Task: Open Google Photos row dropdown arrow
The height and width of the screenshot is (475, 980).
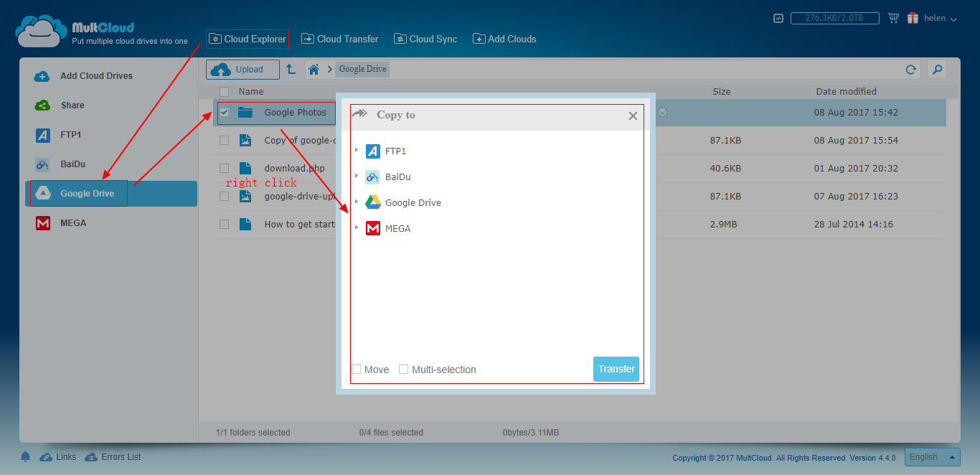Action: click(x=663, y=112)
